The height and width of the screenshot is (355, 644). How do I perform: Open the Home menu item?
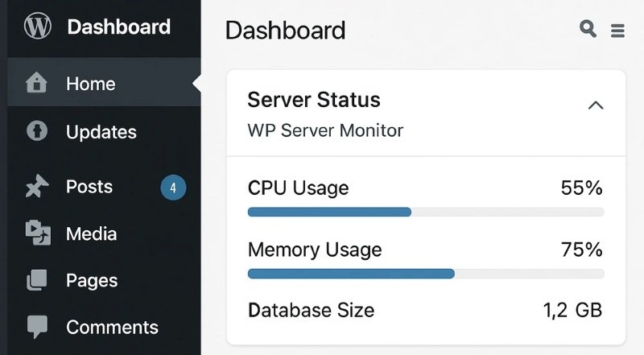pyautogui.click(x=90, y=84)
